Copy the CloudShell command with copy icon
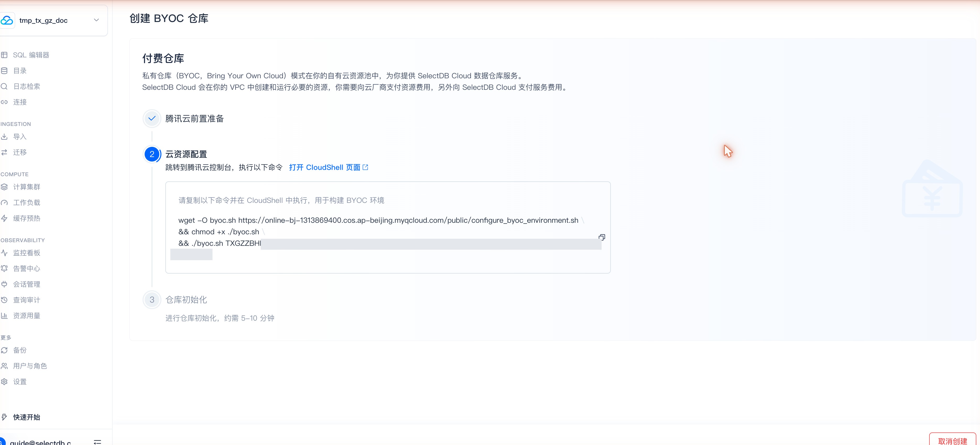Image resolution: width=980 pixels, height=445 pixels. [x=601, y=237]
